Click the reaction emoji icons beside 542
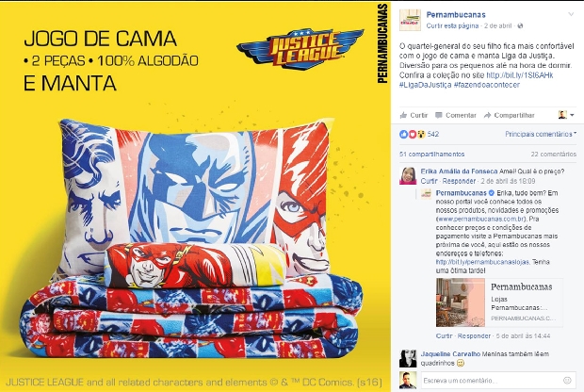Viewport: 584px width, 392px height. [413, 134]
